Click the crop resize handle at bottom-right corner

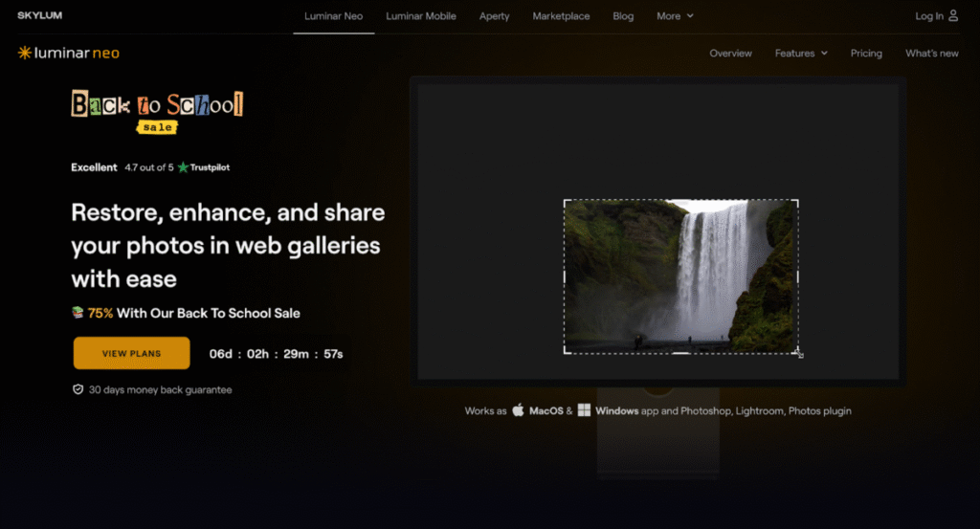[x=798, y=354]
